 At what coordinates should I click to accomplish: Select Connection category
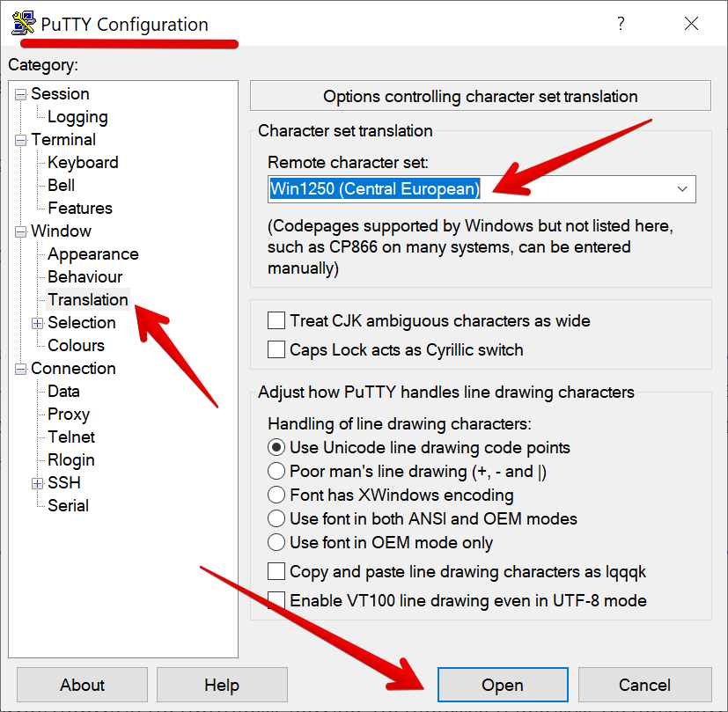pos(73,368)
